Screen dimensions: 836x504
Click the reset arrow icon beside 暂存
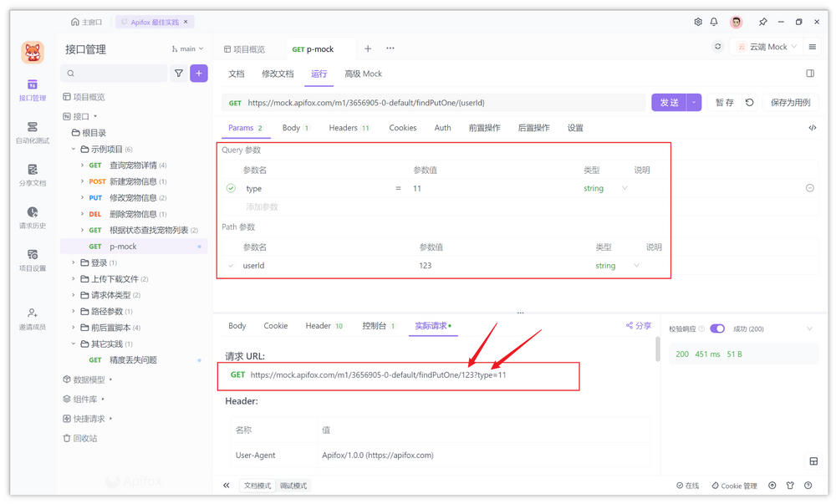[x=750, y=103]
